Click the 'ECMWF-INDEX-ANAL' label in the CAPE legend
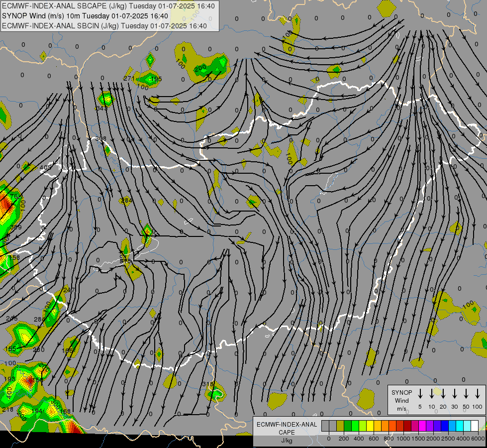 287,425
